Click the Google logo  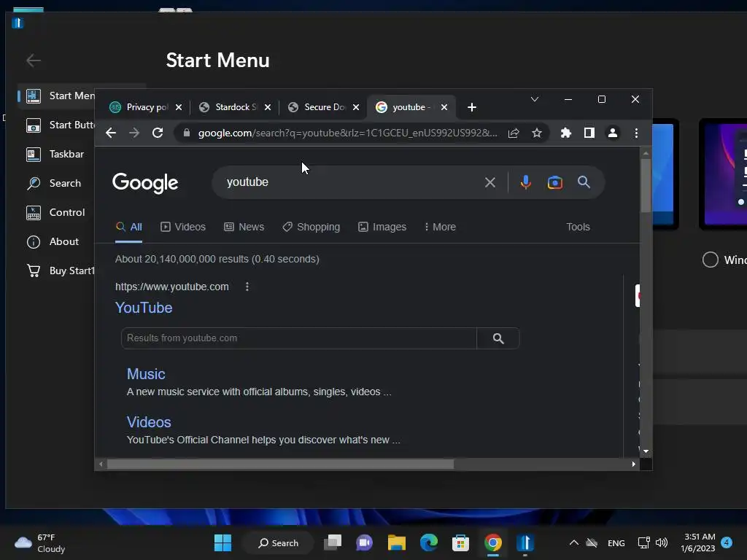pyautogui.click(x=145, y=183)
